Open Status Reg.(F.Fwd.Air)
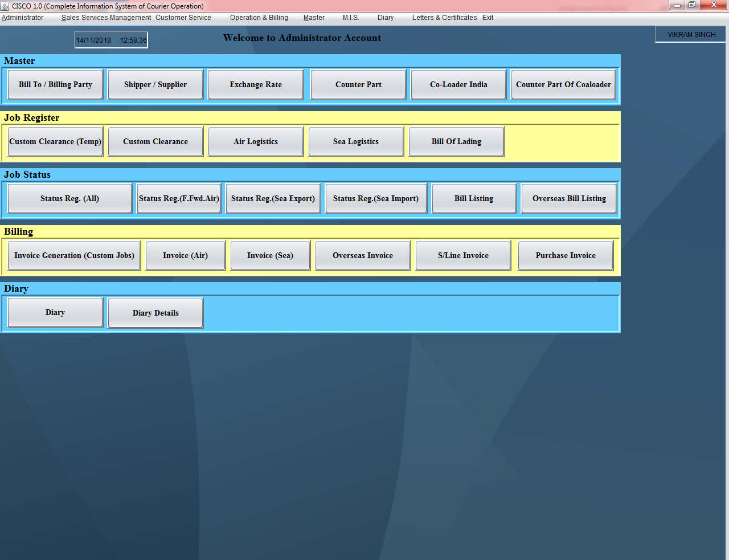729x560 pixels. [x=179, y=198]
